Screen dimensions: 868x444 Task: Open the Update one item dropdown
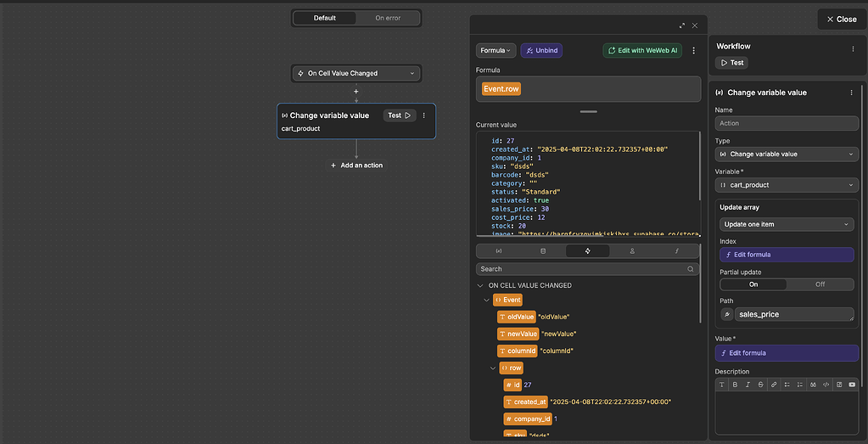point(787,224)
